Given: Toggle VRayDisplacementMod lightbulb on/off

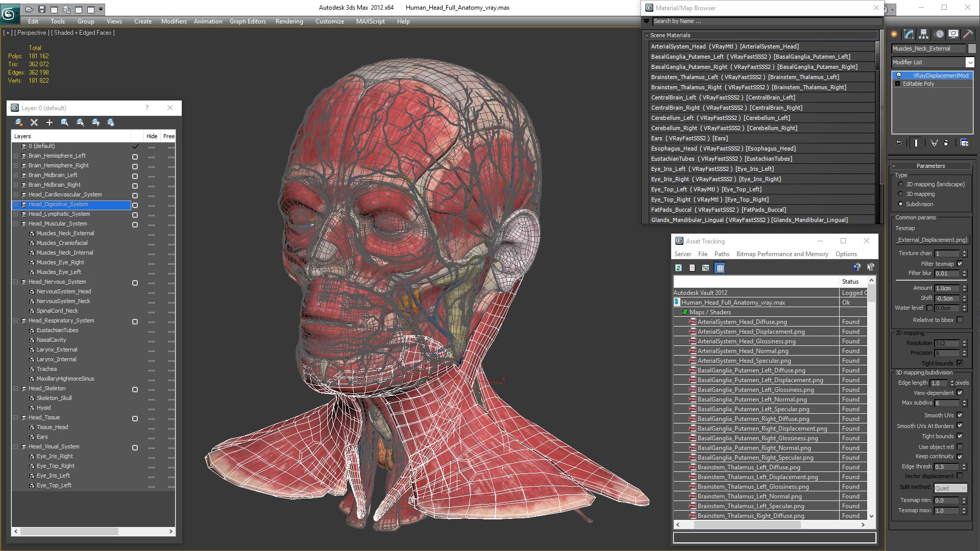Looking at the screenshot, I should point(899,76).
